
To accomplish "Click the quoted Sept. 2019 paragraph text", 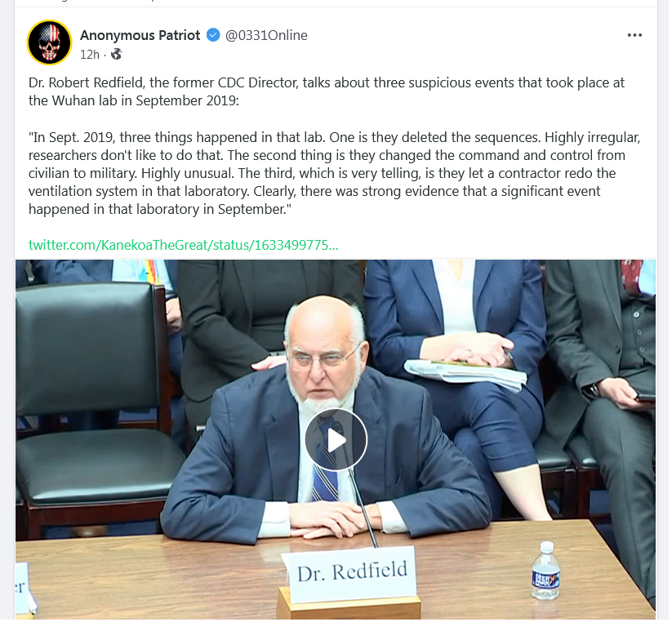I will pos(334,173).
